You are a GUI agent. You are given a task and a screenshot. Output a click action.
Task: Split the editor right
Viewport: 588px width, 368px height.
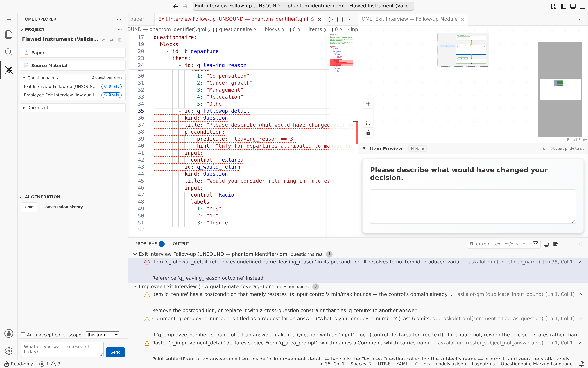click(x=340, y=20)
